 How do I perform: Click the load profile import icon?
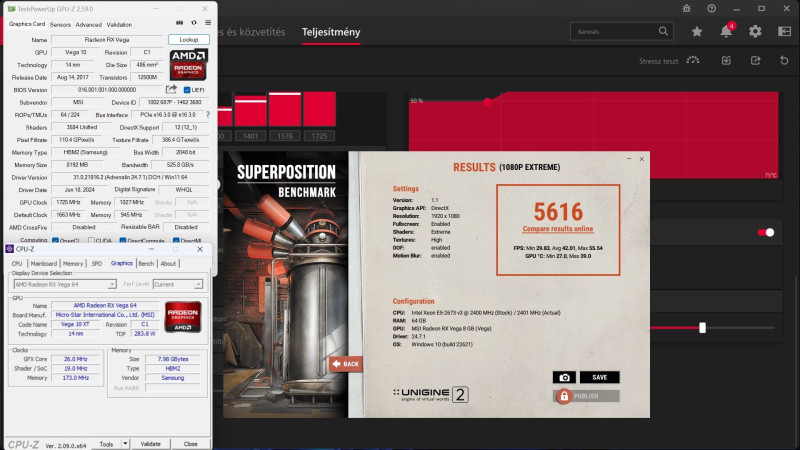tap(726, 61)
